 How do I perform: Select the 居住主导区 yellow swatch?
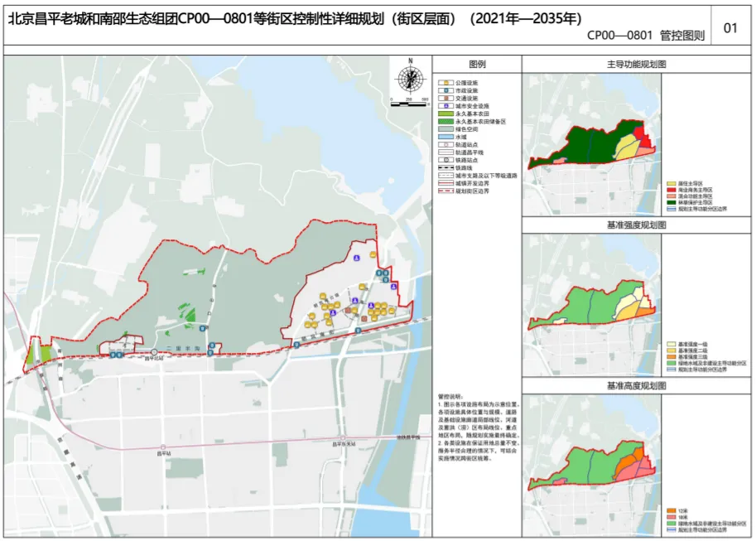tap(672, 184)
